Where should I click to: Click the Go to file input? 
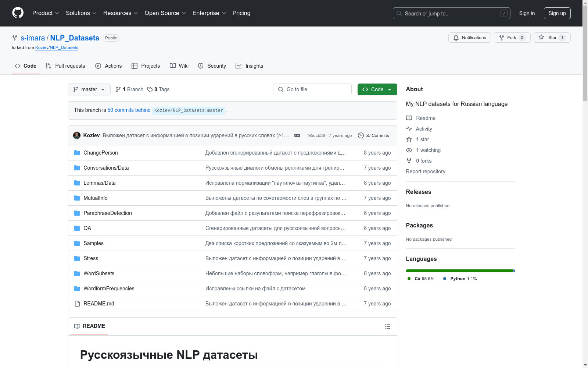pos(312,89)
